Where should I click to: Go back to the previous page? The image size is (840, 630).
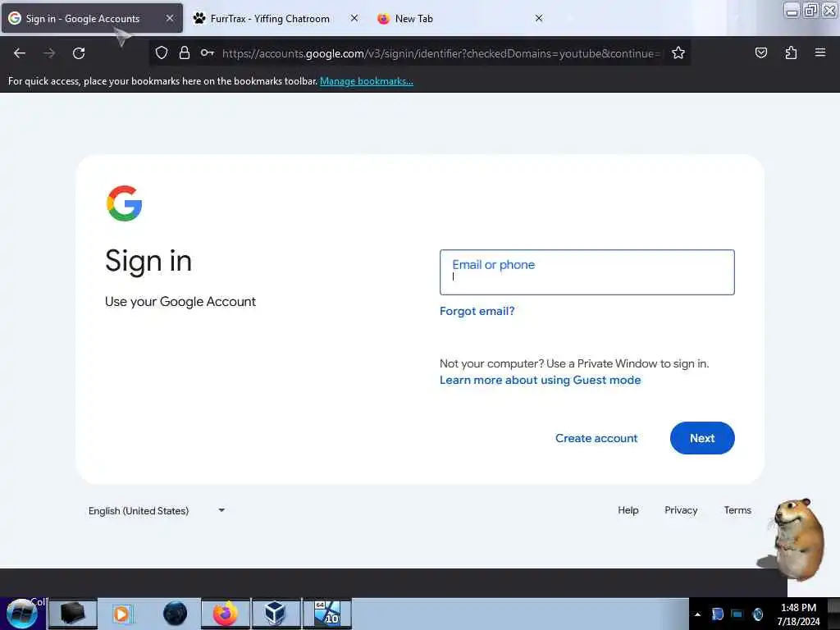20,53
